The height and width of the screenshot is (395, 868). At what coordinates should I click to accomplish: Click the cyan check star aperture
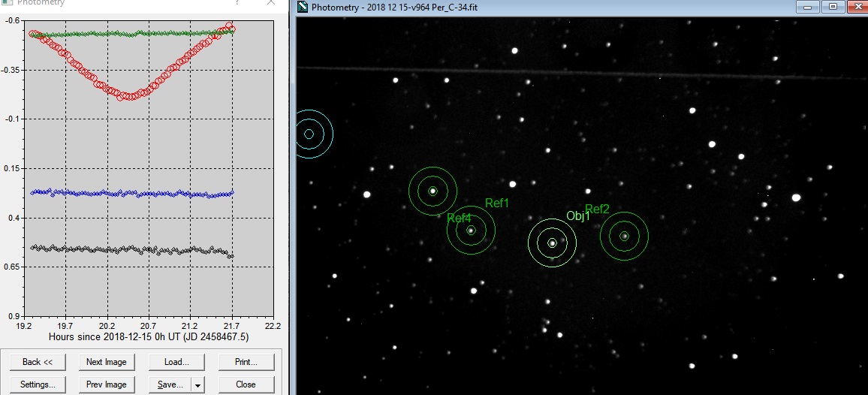coord(309,134)
